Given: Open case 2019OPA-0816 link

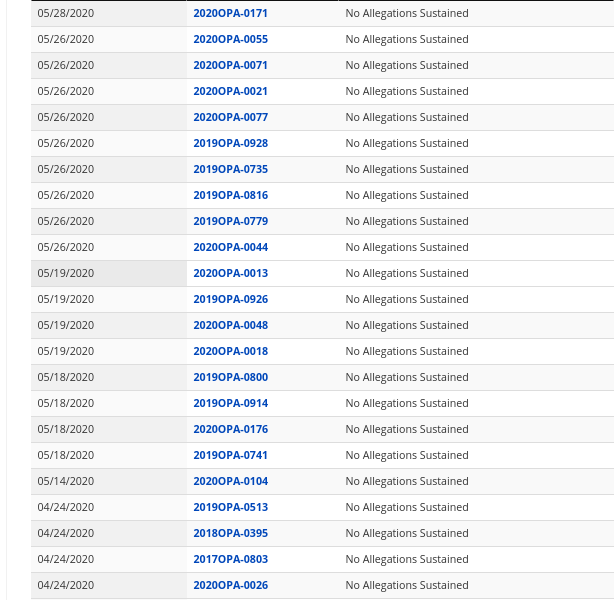Looking at the screenshot, I should pyautogui.click(x=231, y=195).
